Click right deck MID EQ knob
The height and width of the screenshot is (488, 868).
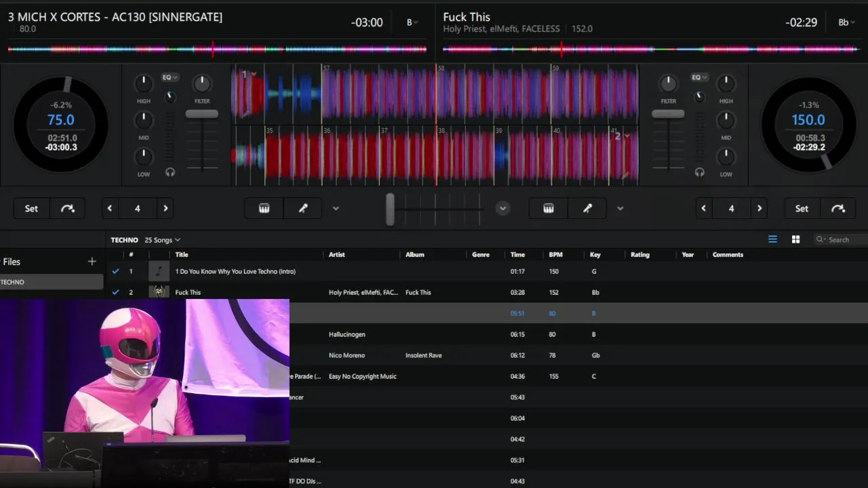(x=726, y=120)
